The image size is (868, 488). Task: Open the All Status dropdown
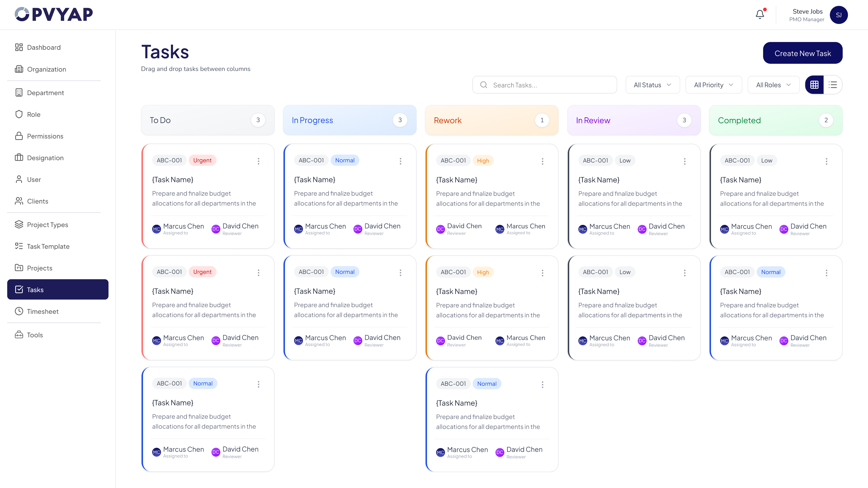[652, 85]
